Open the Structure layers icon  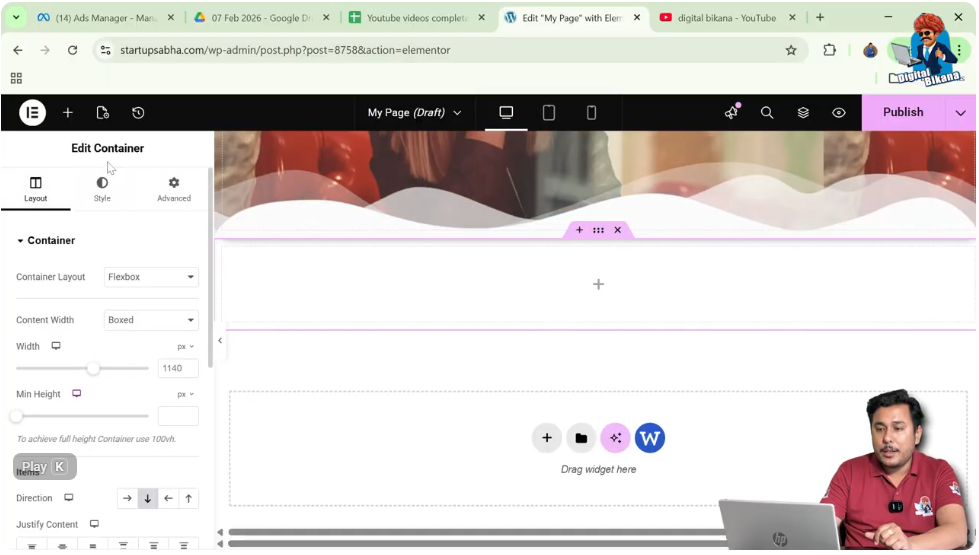804,112
